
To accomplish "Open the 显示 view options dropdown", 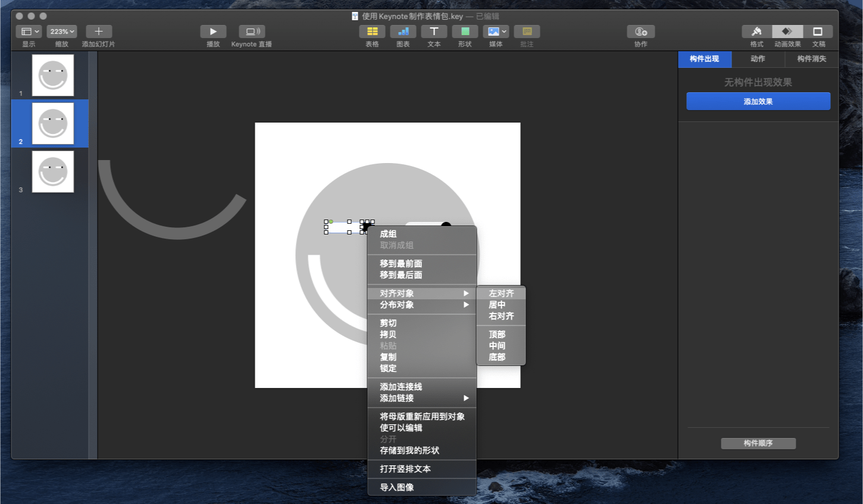I will [29, 31].
